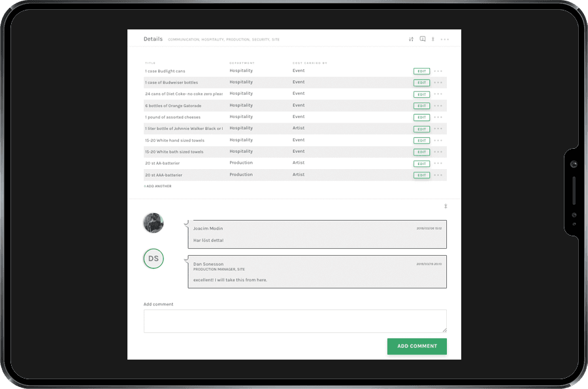Open the filter settings icon in the header toolbar
Viewport: 588px width, 389px height.
pos(411,39)
